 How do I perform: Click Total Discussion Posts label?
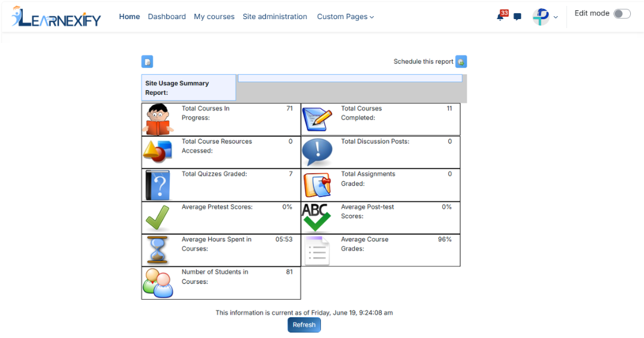375,142
